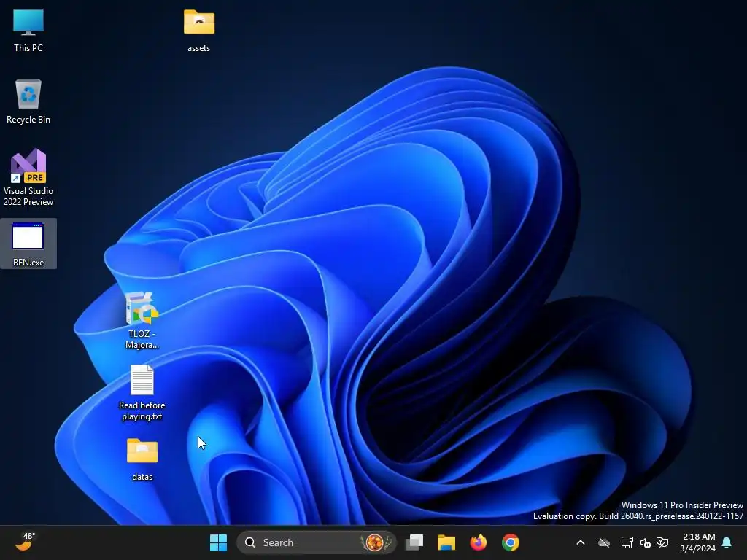Click the muted volume tray icon
747x560 pixels.
(646, 542)
